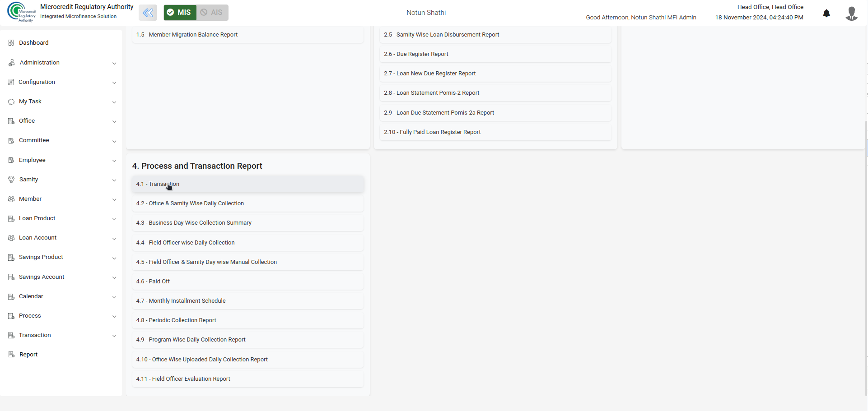Open Samity Wise Loan Disbursement Report
This screenshot has width=868, height=411.
click(x=495, y=35)
